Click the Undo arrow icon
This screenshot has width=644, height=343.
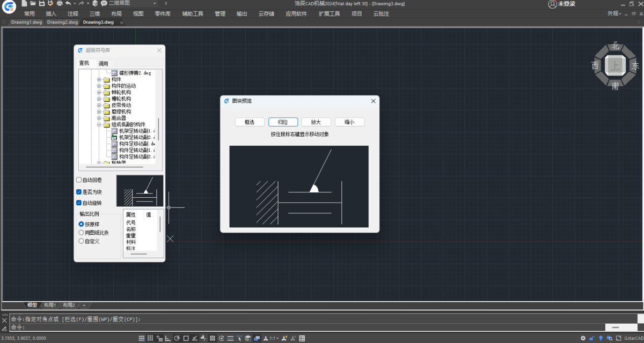pyautogui.click(x=68, y=3)
